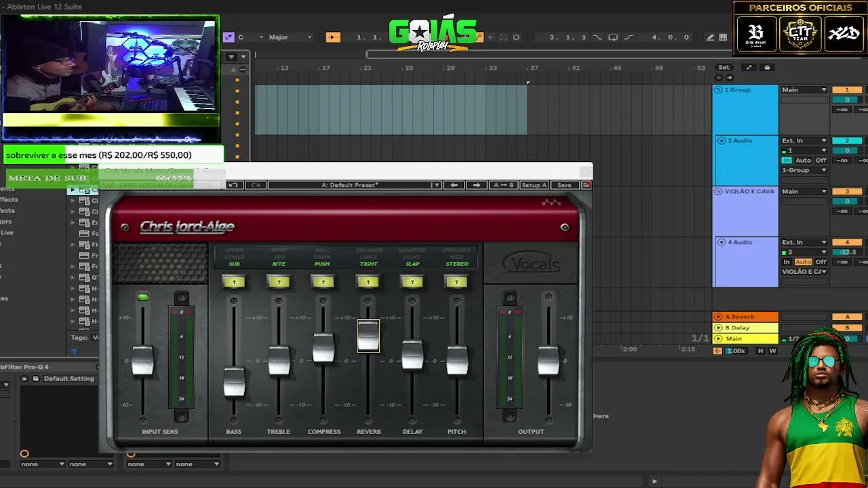
Task: Toggle the Reverb mode arrow button
Action: coord(368,282)
